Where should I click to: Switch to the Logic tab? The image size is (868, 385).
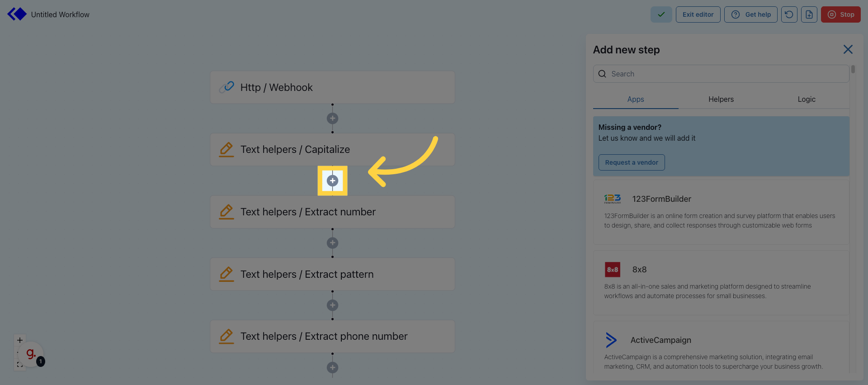click(806, 99)
